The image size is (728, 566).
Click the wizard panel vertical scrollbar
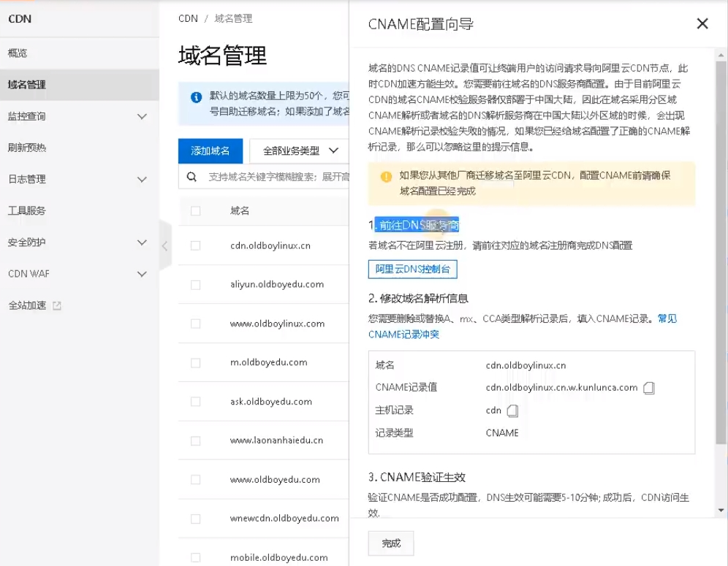click(x=721, y=256)
